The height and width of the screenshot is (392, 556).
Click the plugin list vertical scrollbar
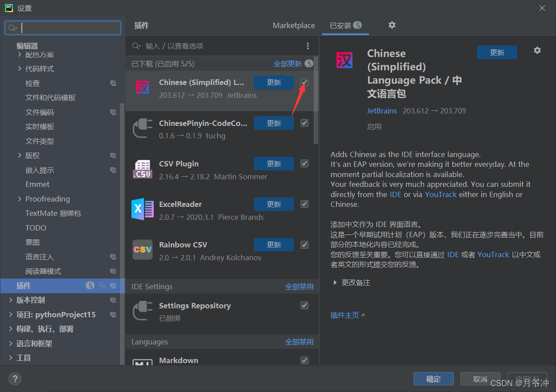(x=316, y=100)
